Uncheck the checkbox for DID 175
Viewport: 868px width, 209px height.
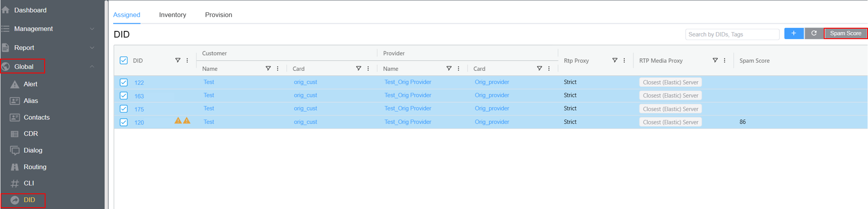pos(124,109)
